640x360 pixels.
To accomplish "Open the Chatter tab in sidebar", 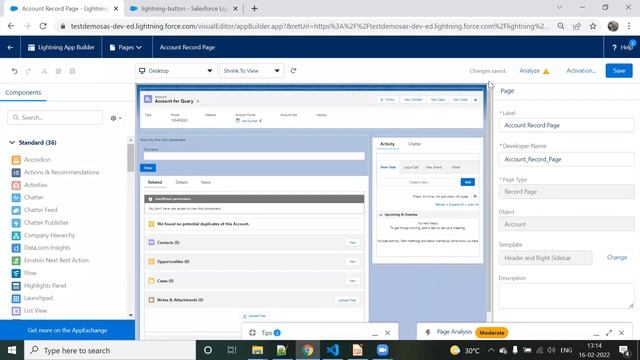I will tap(414, 144).
